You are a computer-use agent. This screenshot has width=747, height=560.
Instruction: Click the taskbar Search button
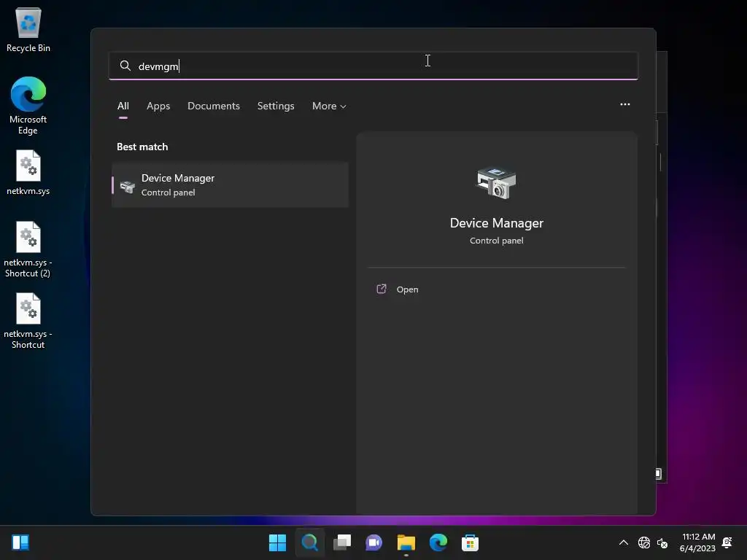(x=309, y=542)
